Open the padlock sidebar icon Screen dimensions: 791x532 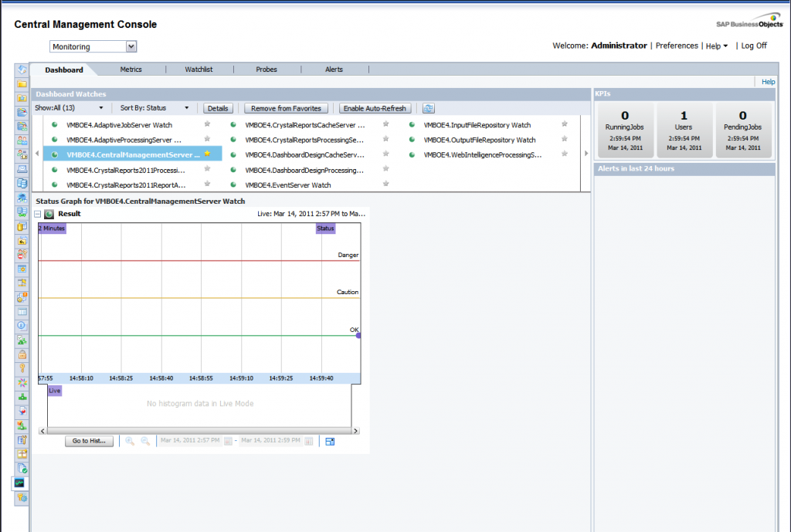click(22, 354)
